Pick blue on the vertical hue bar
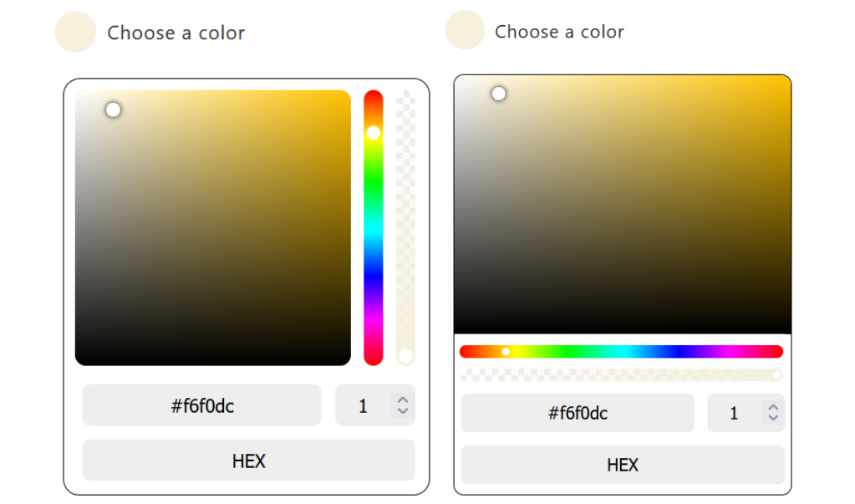 pyautogui.click(x=373, y=273)
